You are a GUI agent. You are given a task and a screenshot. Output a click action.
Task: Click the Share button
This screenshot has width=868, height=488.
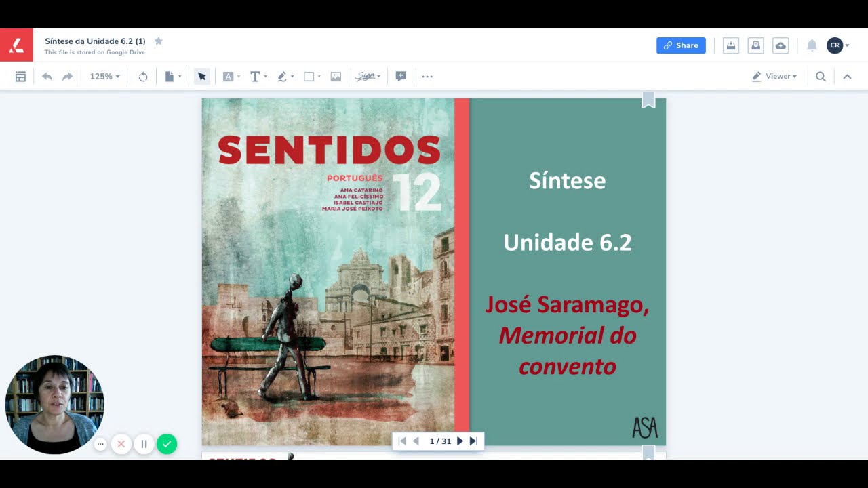(x=681, y=45)
